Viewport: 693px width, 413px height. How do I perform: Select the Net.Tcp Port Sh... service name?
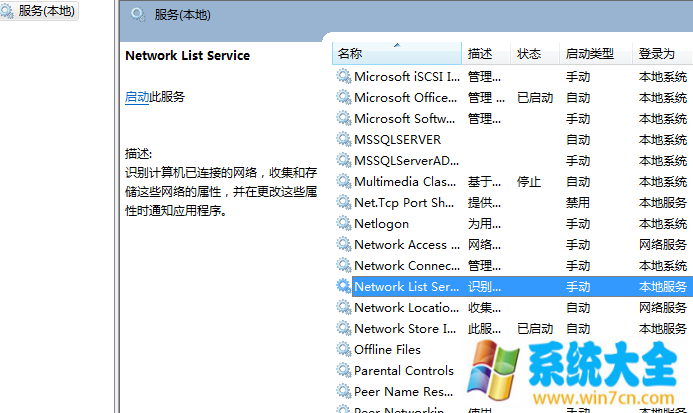(404, 203)
